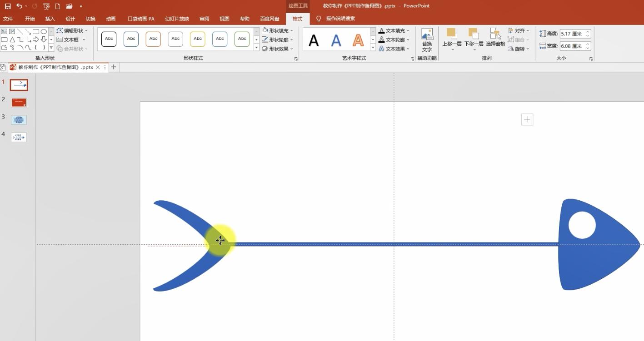选择第二张幻灯片缩略图
This screenshot has width=644, height=341.
[x=19, y=102]
